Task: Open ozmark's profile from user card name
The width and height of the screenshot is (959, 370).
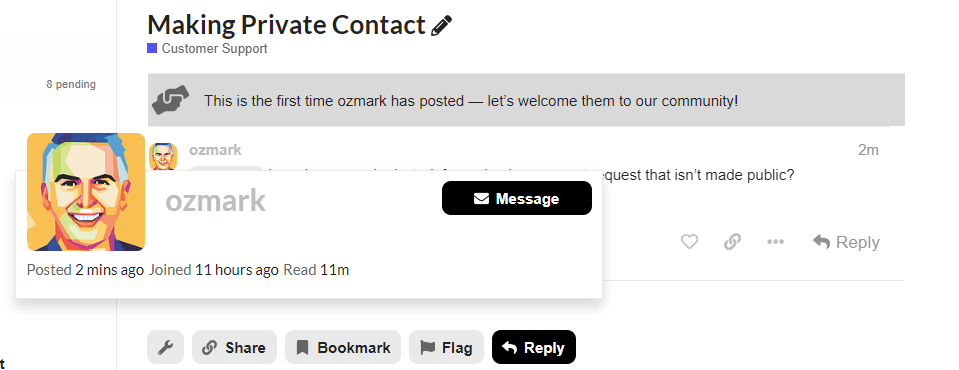Action: coord(216,201)
